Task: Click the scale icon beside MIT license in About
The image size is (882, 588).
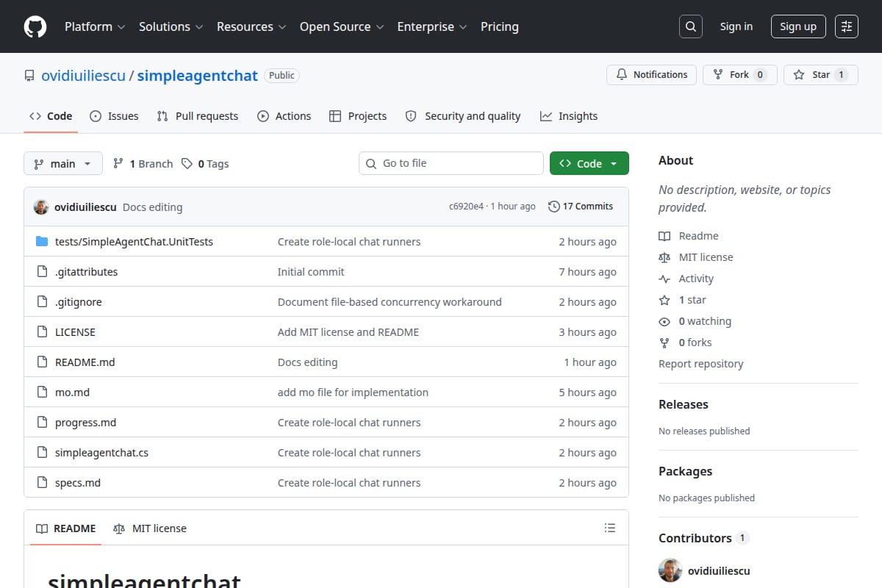Action: [664, 257]
